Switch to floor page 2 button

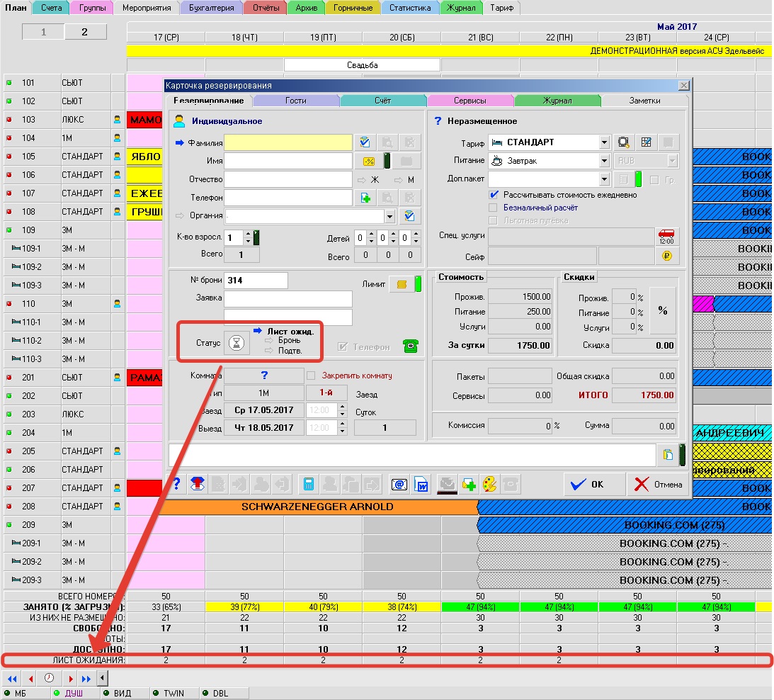click(85, 32)
